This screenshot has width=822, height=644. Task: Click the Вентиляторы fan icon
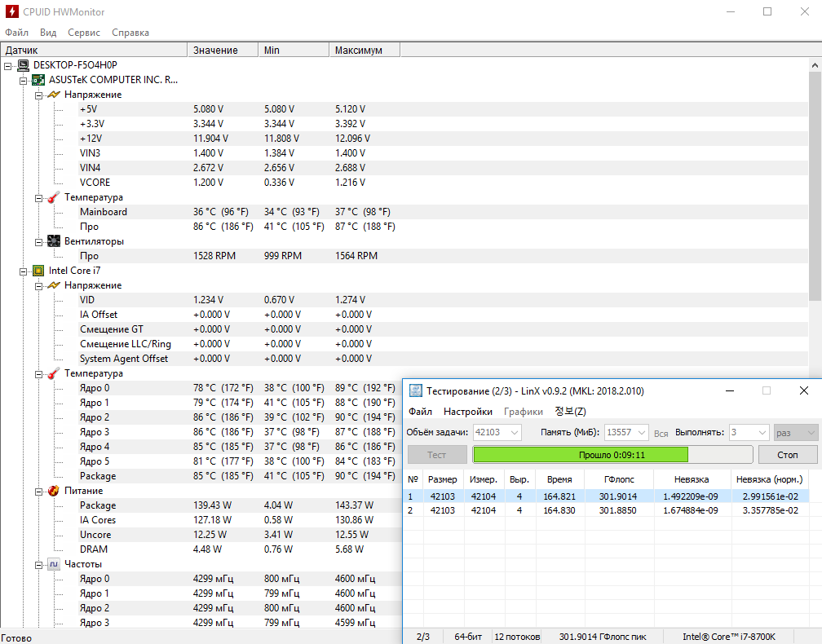(54, 241)
